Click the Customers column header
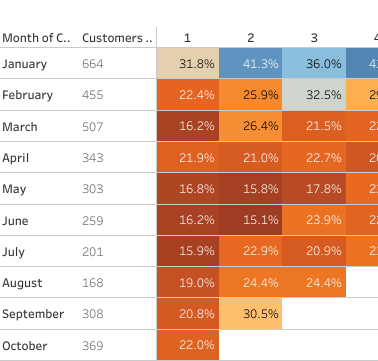 117,38
